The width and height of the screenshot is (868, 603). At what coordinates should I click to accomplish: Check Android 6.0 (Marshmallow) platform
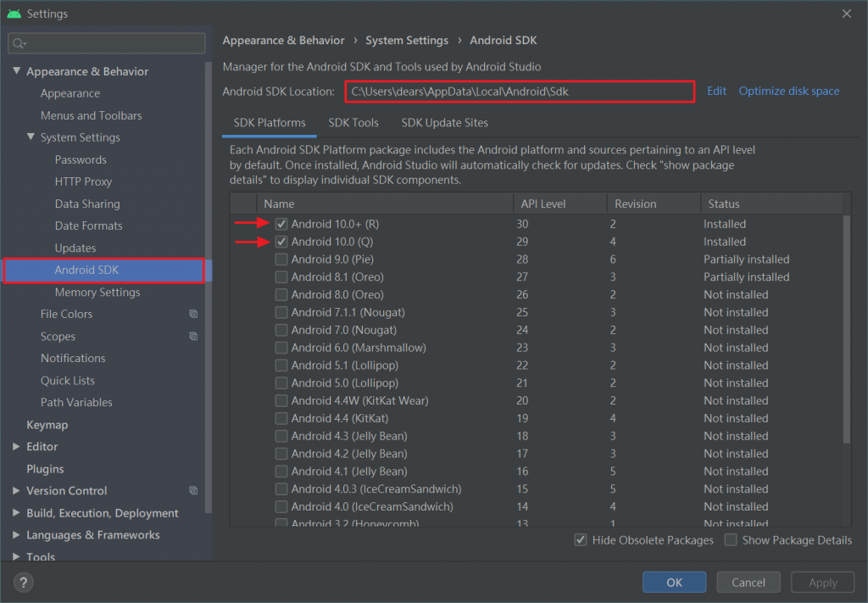tap(281, 348)
